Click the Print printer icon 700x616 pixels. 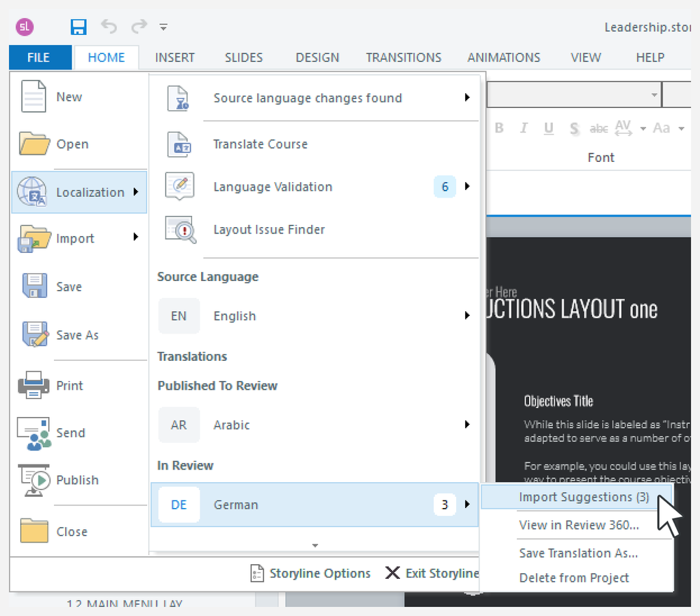coord(34,385)
